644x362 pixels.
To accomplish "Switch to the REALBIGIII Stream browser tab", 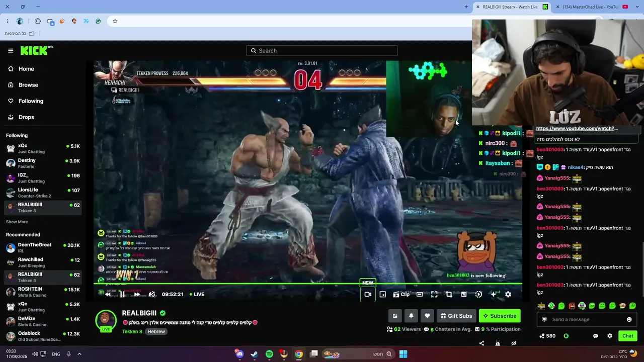I will tap(511, 7).
